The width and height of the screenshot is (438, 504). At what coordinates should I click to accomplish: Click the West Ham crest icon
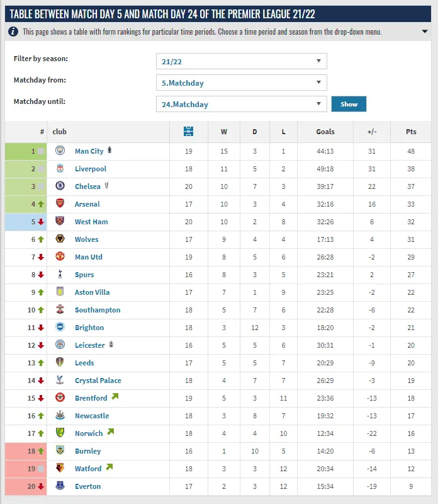click(x=60, y=222)
